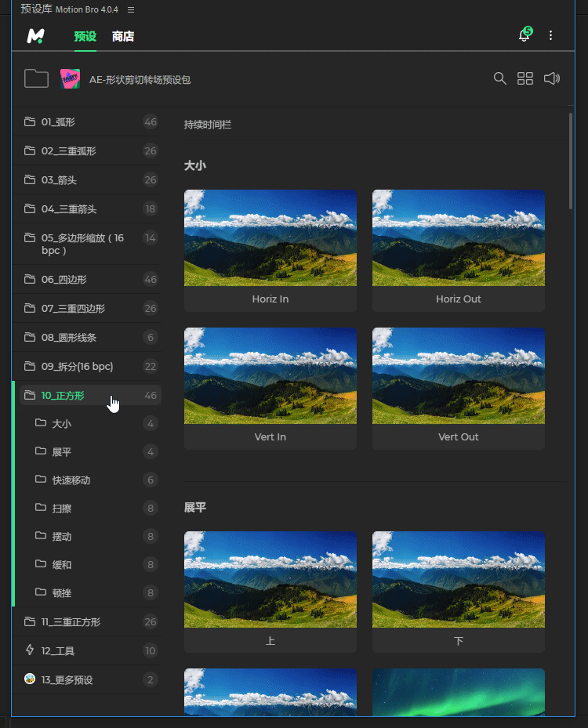Open the packs folder icon
The height and width of the screenshot is (728, 588).
click(36, 78)
